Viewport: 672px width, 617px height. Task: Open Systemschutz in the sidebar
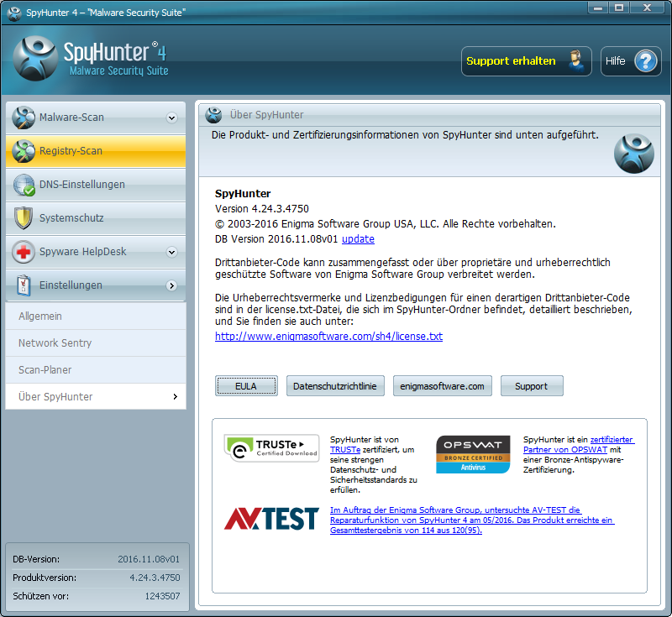[96, 218]
